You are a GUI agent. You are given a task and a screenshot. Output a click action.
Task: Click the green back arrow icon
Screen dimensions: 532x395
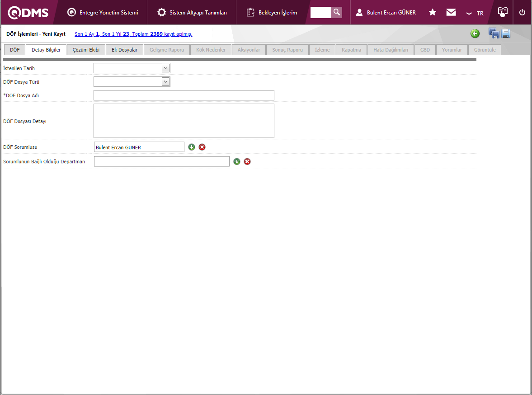tap(475, 33)
